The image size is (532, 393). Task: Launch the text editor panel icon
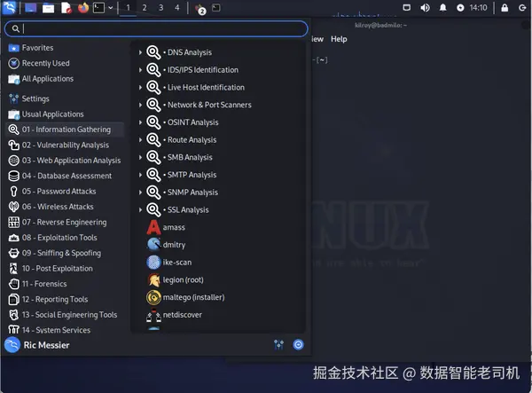click(x=66, y=7)
